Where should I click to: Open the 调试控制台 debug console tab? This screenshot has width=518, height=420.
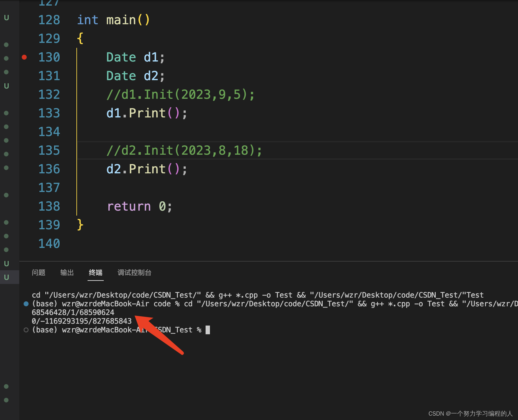pyautogui.click(x=134, y=272)
